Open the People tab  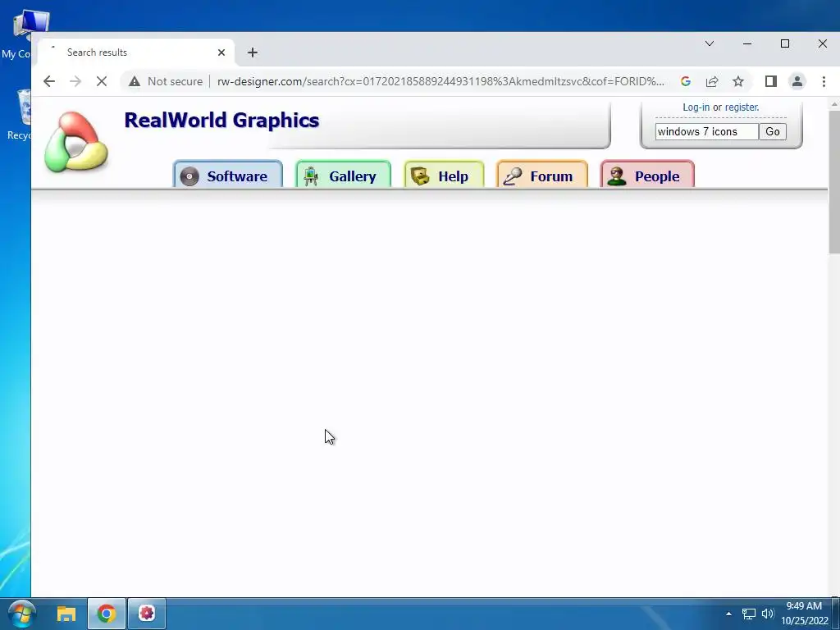(647, 175)
